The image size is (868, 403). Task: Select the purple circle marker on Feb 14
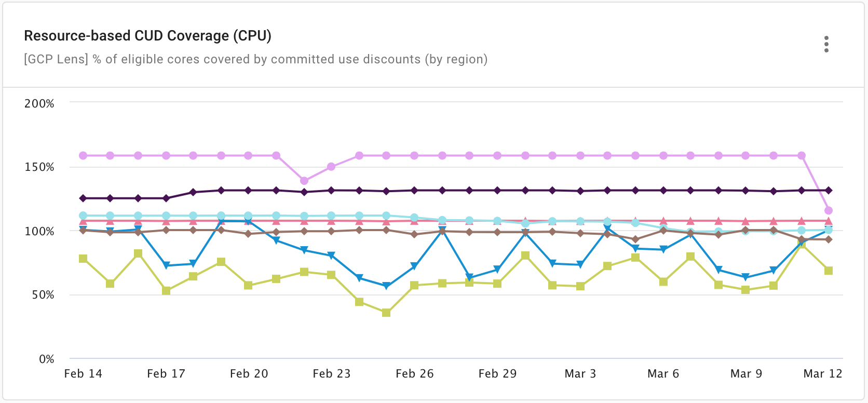[83, 154]
